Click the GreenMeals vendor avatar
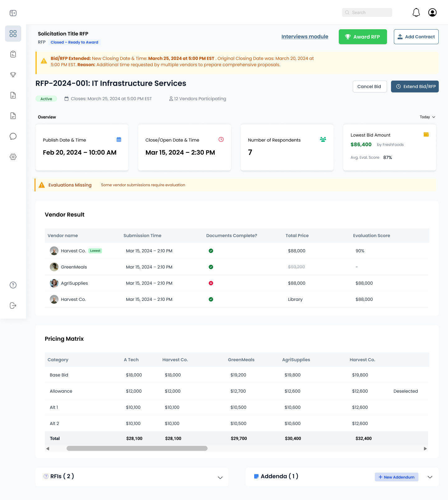The width and height of the screenshot is (448, 500). click(54, 267)
